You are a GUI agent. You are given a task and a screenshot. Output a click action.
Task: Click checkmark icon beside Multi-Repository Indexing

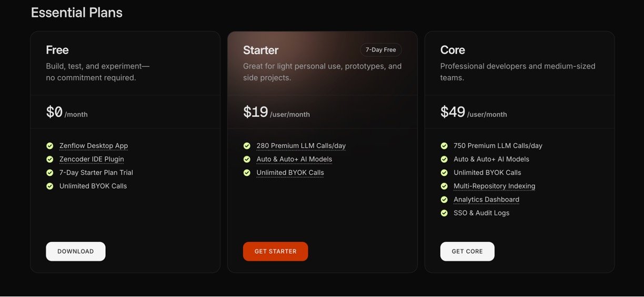pos(444,186)
